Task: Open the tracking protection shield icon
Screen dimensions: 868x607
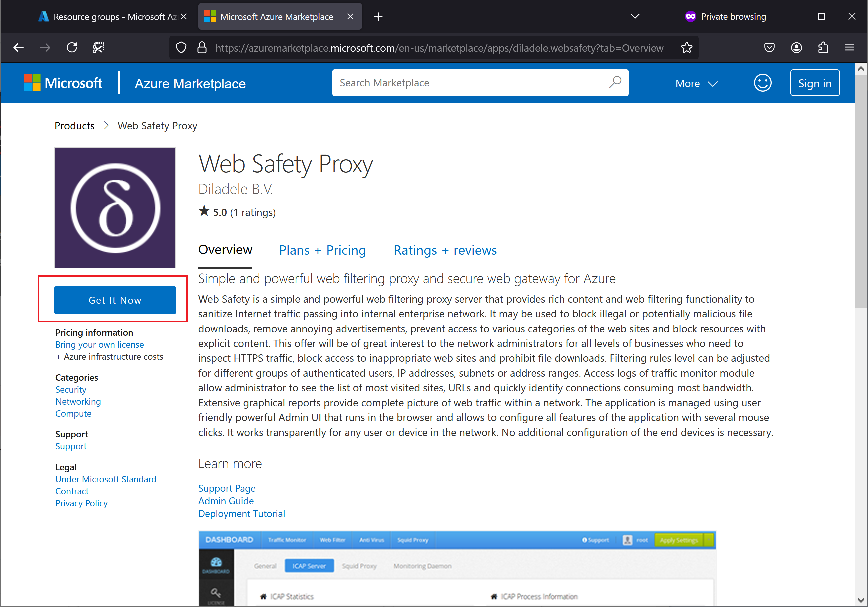Action: click(x=181, y=48)
